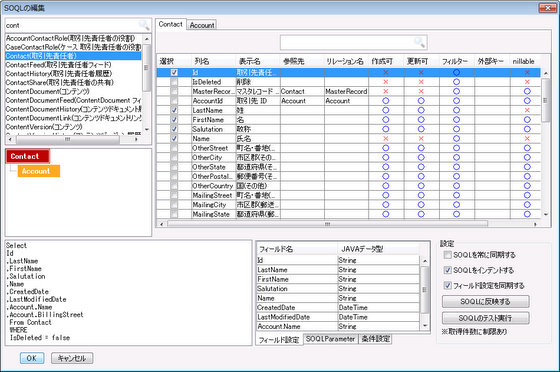Sort by the 表示名 column header

pos(258,61)
